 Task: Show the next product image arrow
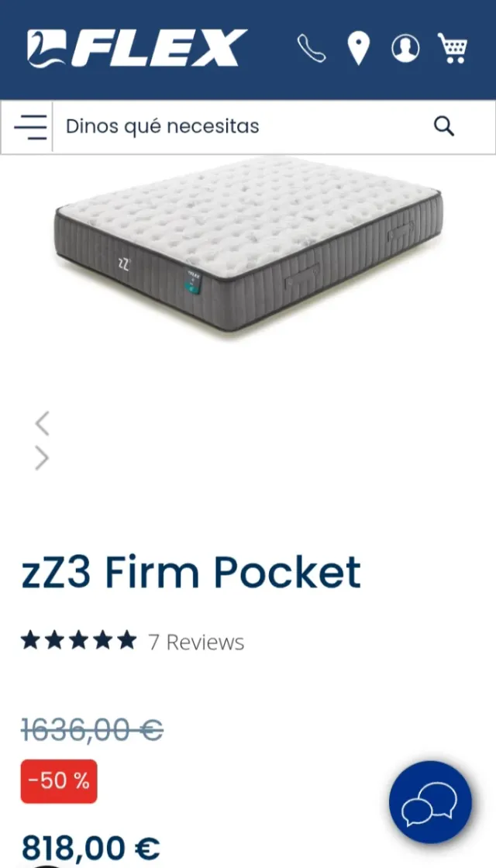coord(42,458)
